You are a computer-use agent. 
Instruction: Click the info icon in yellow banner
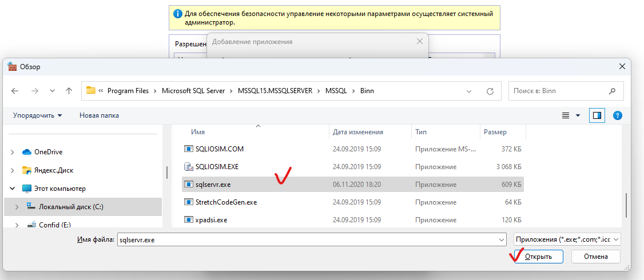pos(177,14)
